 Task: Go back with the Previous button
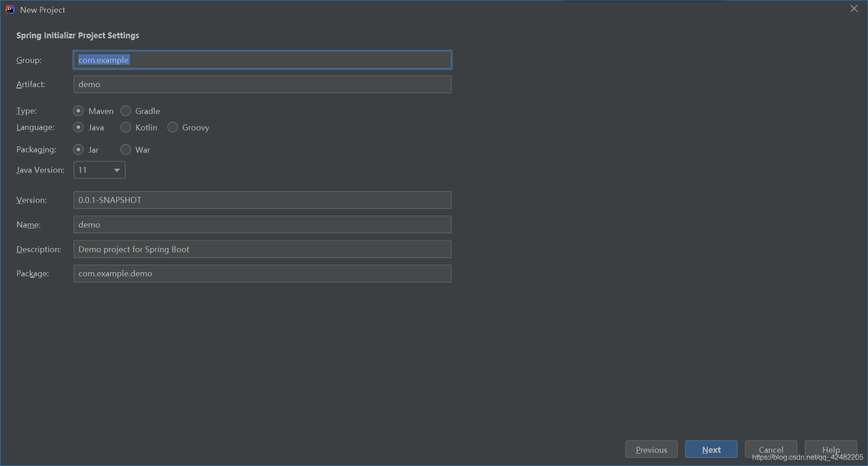(x=651, y=450)
